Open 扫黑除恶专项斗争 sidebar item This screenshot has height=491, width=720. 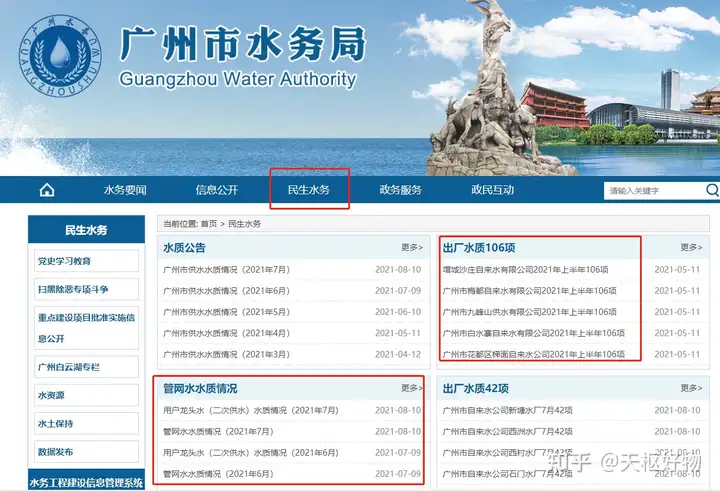click(x=86, y=289)
